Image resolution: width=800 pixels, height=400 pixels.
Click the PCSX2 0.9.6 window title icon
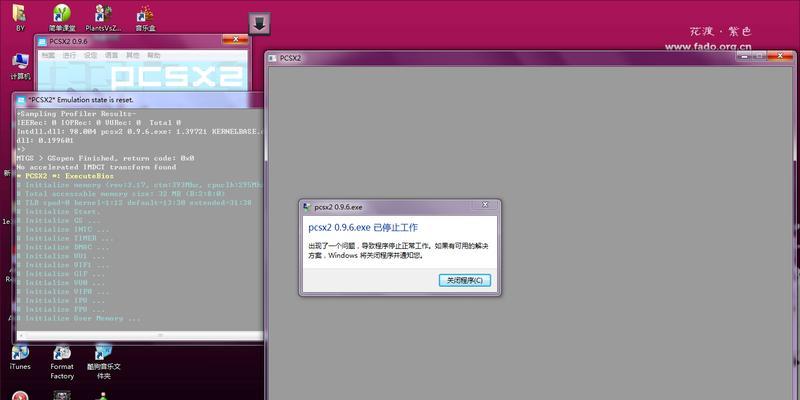click(x=42, y=41)
